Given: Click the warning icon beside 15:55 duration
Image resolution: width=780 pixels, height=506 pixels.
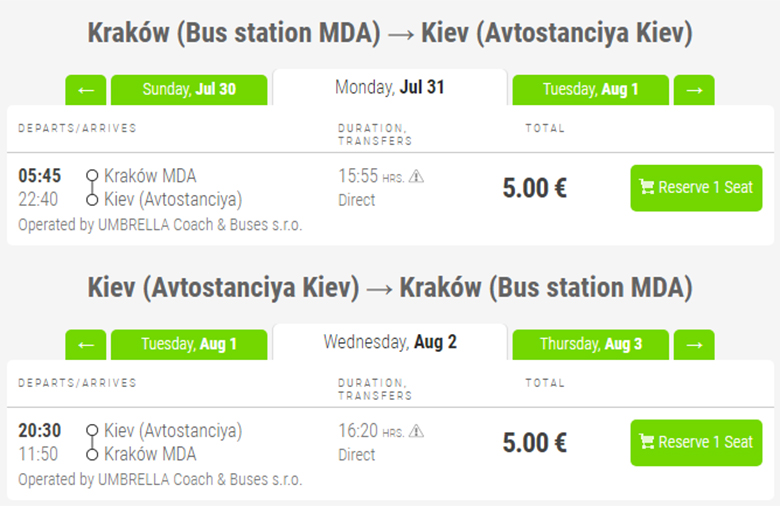Looking at the screenshot, I should [417, 176].
